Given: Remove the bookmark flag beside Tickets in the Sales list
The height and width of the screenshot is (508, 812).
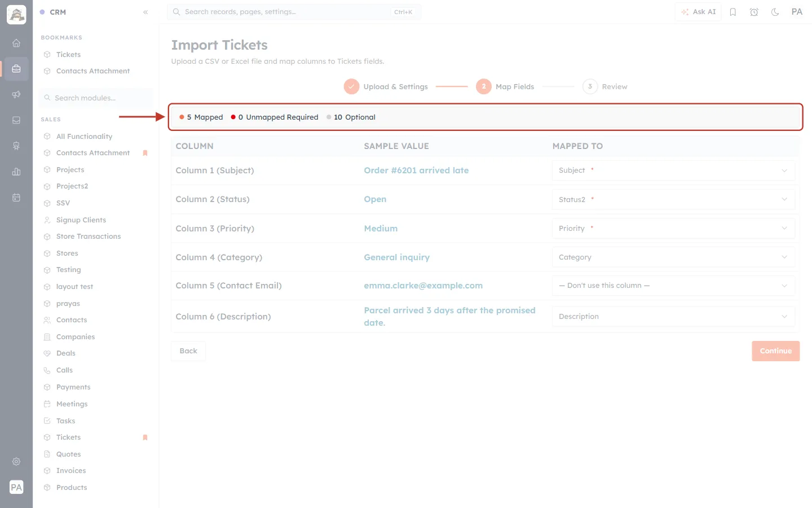Looking at the screenshot, I should (145, 437).
